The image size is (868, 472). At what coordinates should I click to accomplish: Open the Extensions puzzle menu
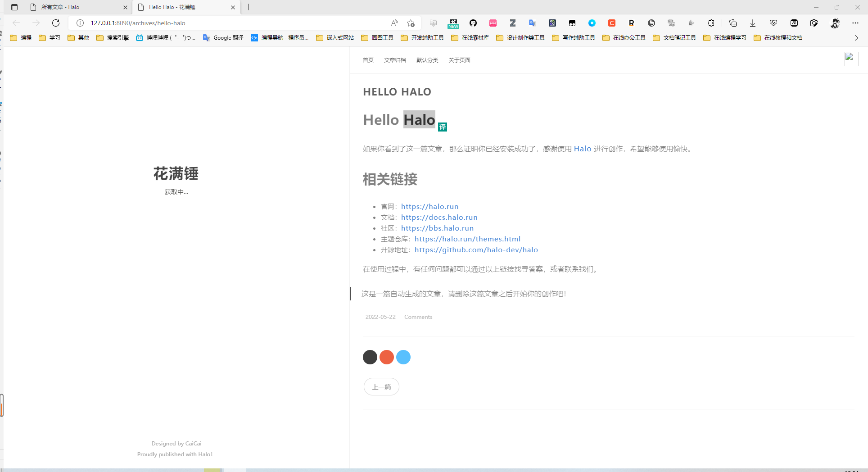tap(711, 23)
